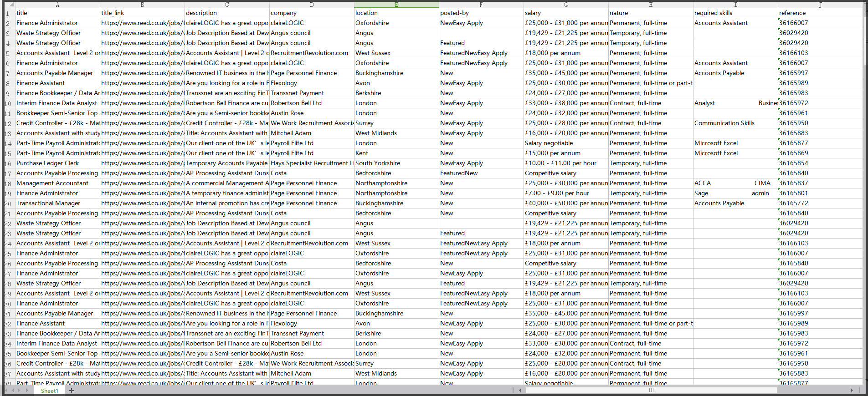Viewport: 868px width, 396px height.
Task: Select reference cell '36165837'
Action: coord(820,183)
